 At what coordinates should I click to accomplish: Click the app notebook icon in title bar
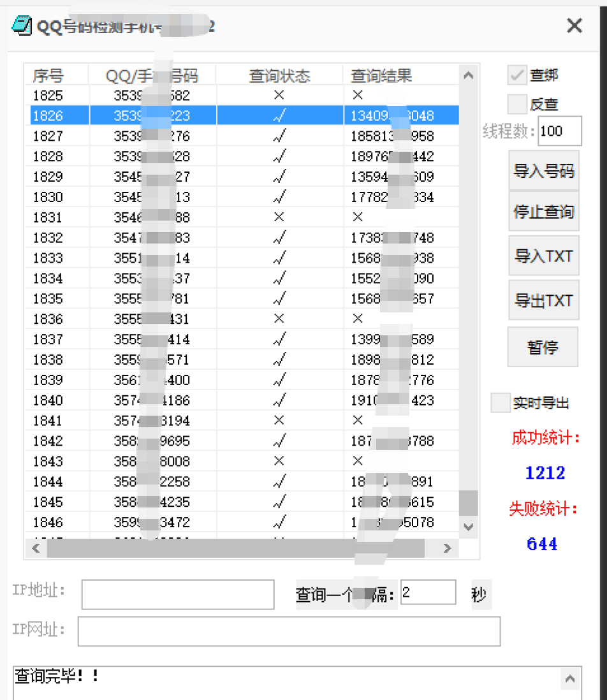click(22, 26)
